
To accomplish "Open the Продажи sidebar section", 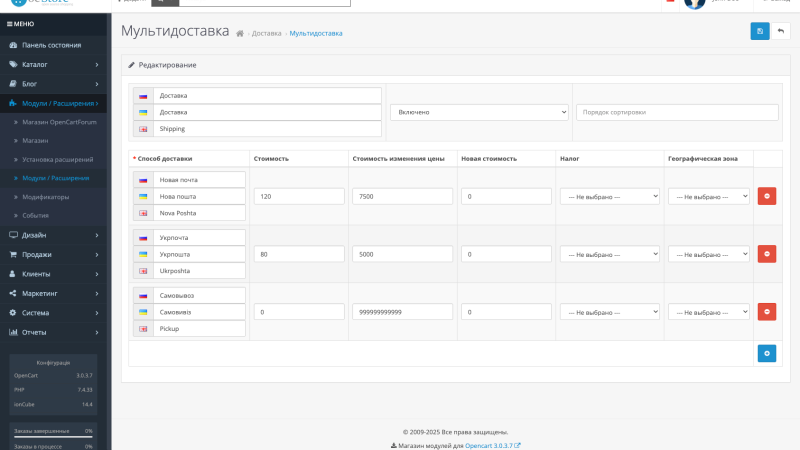I will [54, 254].
